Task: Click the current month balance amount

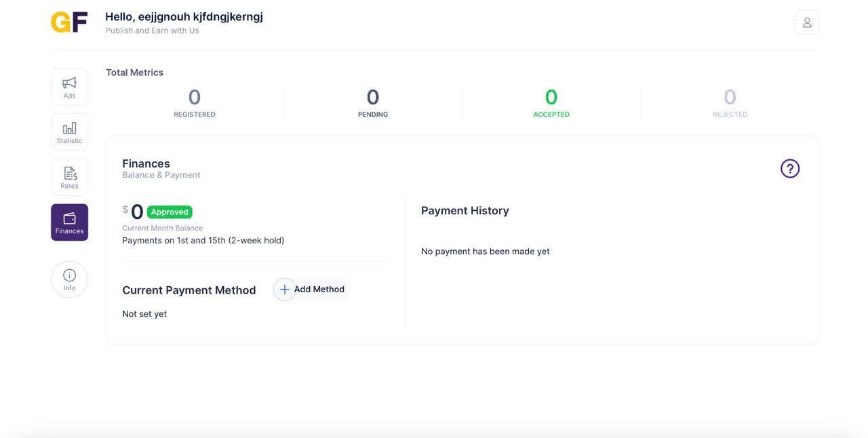Action: [137, 212]
